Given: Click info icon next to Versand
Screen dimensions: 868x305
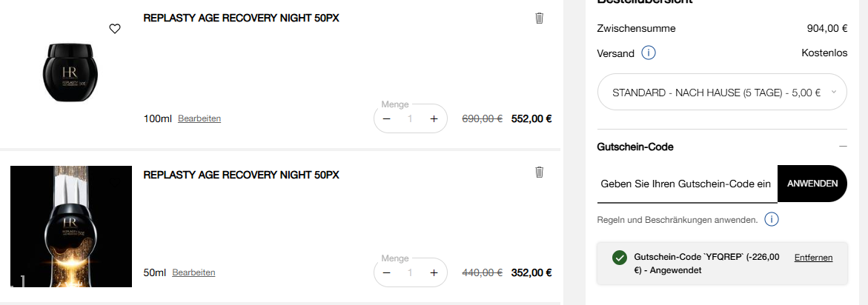Looking at the screenshot, I should (x=649, y=53).
